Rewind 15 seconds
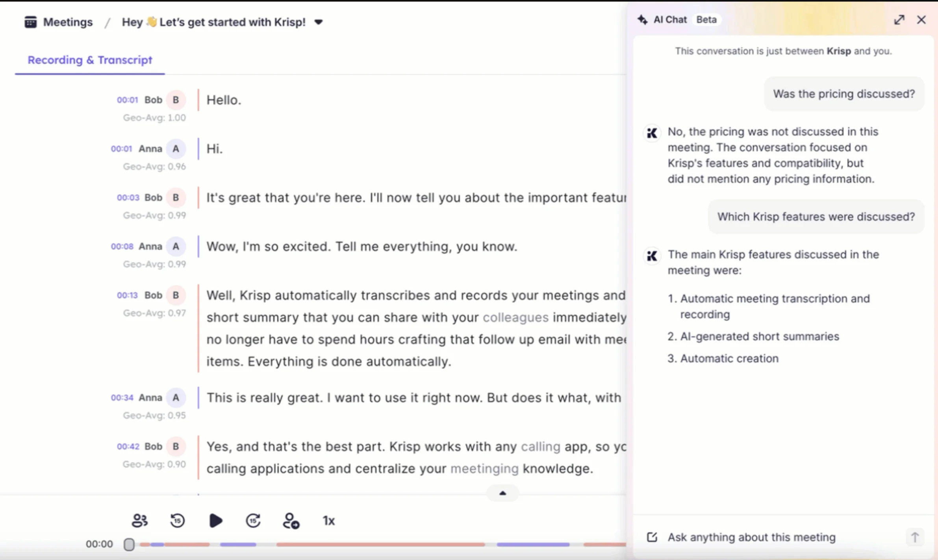 tap(177, 521)
